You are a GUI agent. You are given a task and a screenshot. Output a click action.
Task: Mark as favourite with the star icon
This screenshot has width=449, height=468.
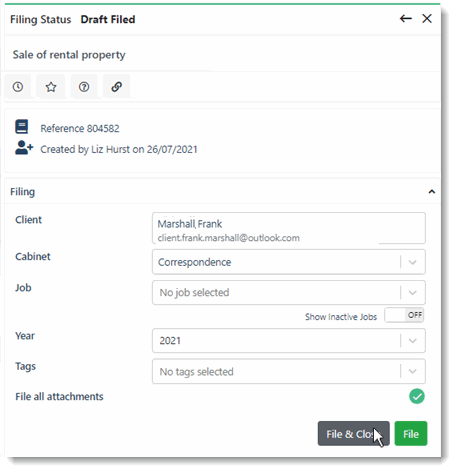coord(51,87)
